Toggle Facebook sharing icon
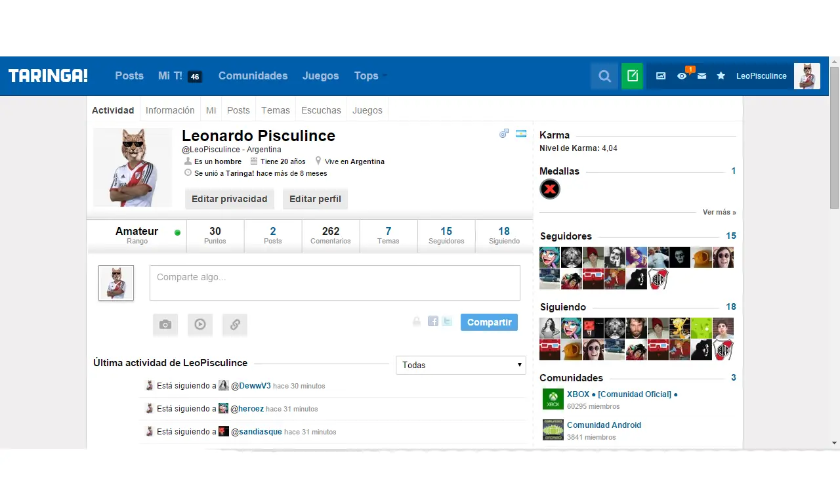The width and height of the screenshot is (840, 504). (433, 322)
